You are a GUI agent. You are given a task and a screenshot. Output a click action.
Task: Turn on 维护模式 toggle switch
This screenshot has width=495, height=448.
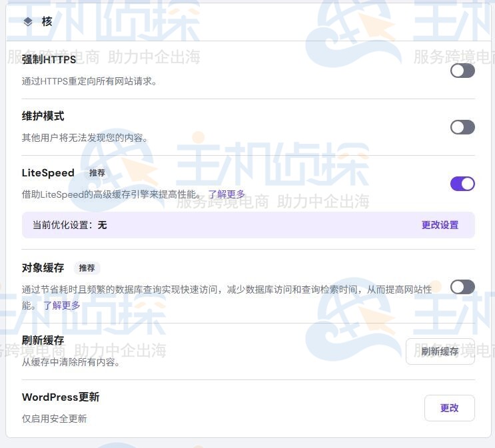coord(462,127)
